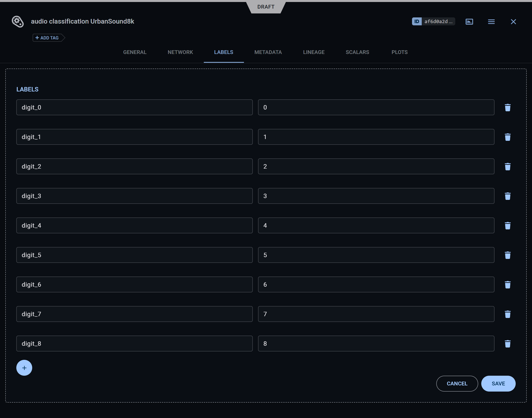532x418 pixels.
Task: Delete the digit_0 label row
Action: pyautogui.click(x=508, y=108)
